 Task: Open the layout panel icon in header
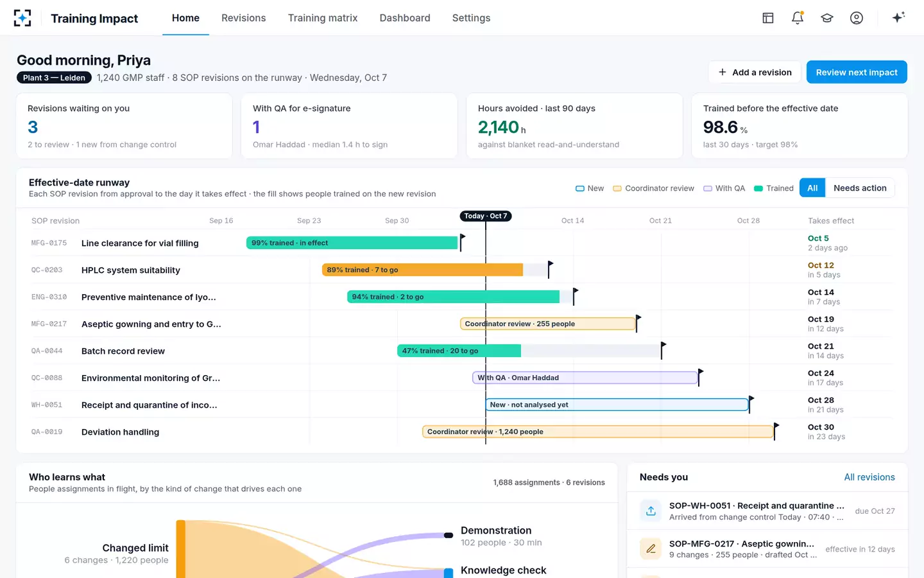click(x=768, y=18)
